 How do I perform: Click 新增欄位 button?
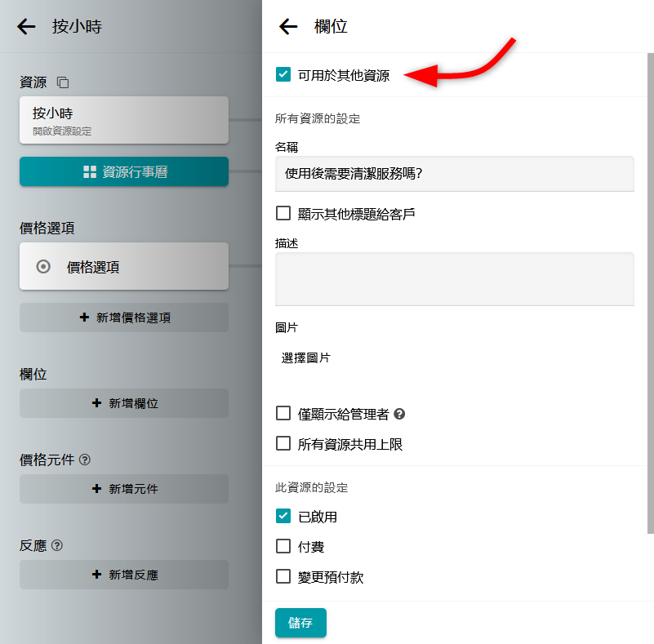pos(124,403)
